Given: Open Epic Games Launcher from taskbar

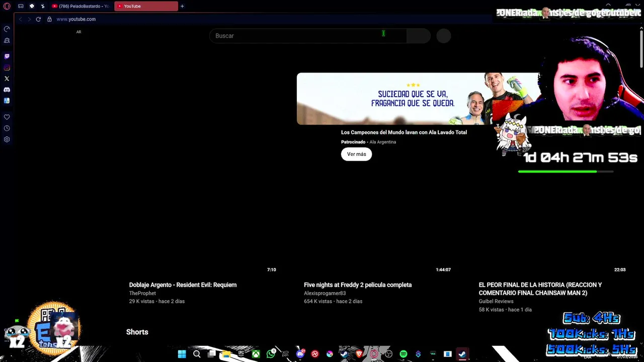Looking at the screenshot, I should 241,354.
